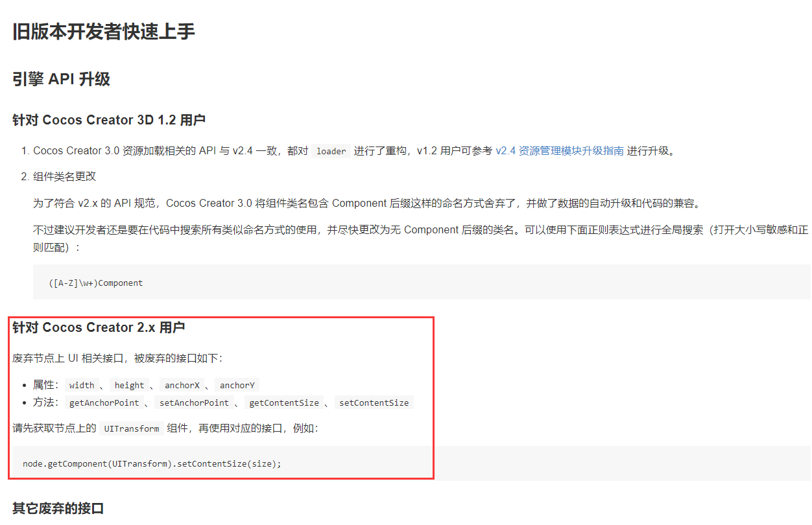
Task: Click the 其它废弃的接口 heading
Action: coord(58,508)
